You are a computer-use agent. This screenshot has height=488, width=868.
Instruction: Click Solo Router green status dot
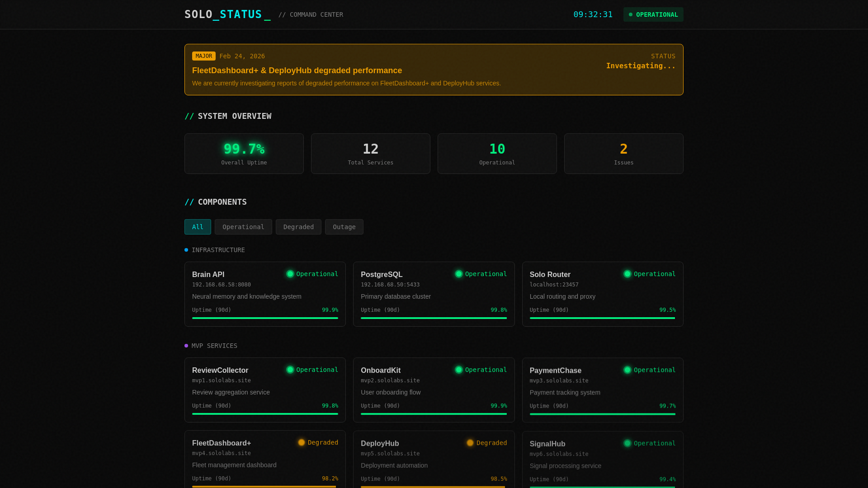click(627, 274)
